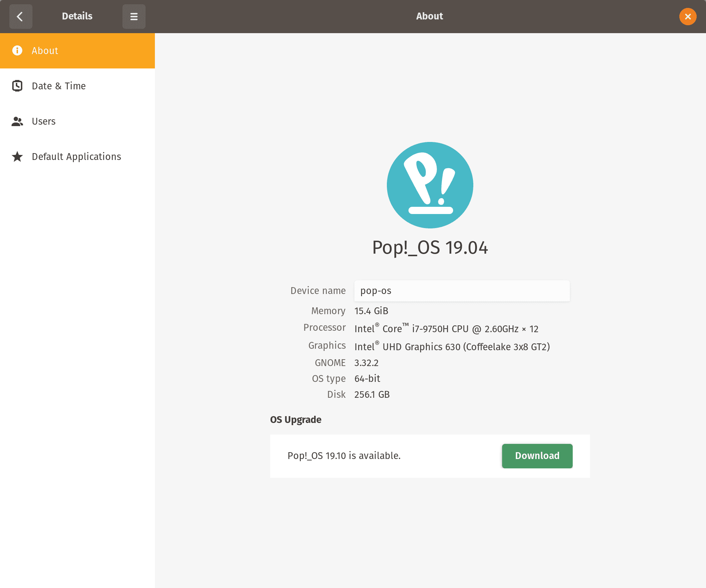Click the clock icon for Date & Time
Image resolution: width=706 pixels, height=588 pixels.
coord(17,86)
